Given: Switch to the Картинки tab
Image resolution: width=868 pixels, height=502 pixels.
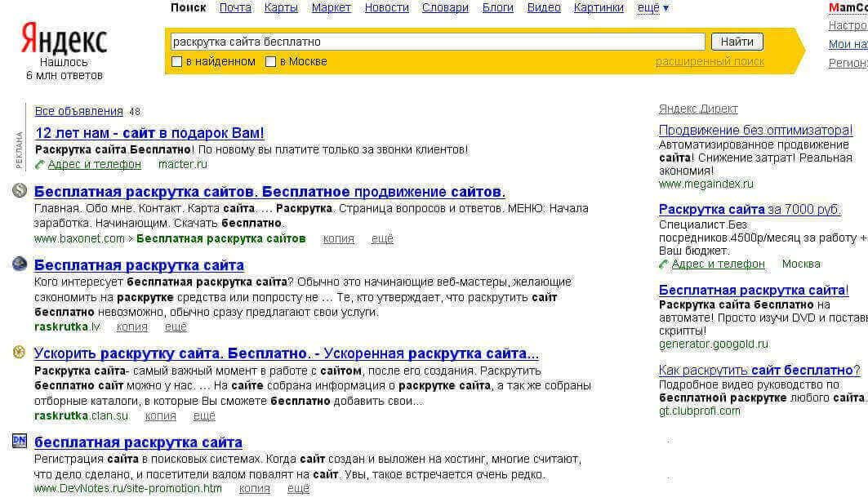Looking at the screenshot, I should [599, 8].
